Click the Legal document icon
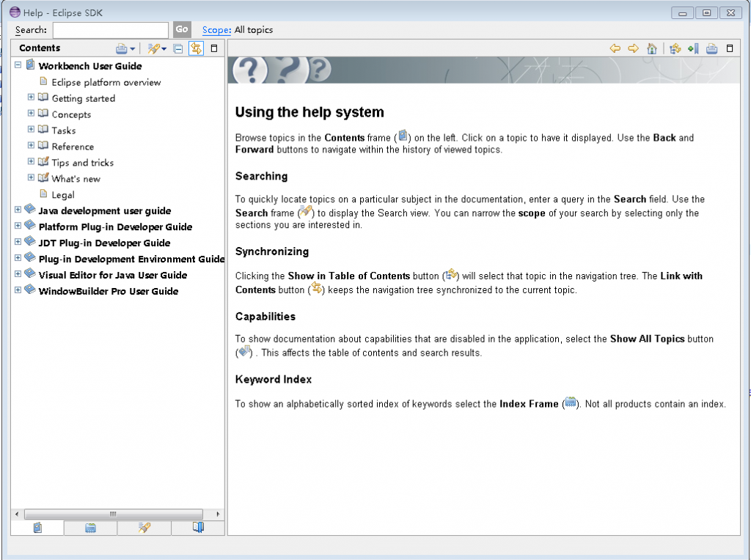 tap(43, 194)
